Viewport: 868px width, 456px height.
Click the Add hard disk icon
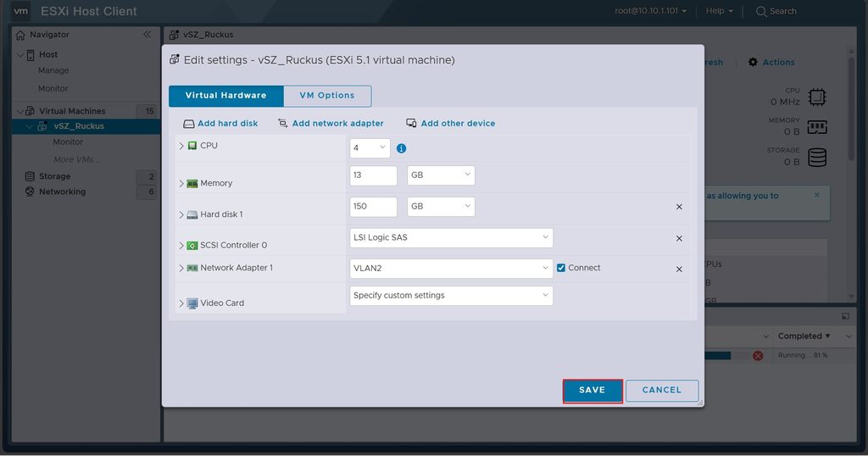pos(189,124)
